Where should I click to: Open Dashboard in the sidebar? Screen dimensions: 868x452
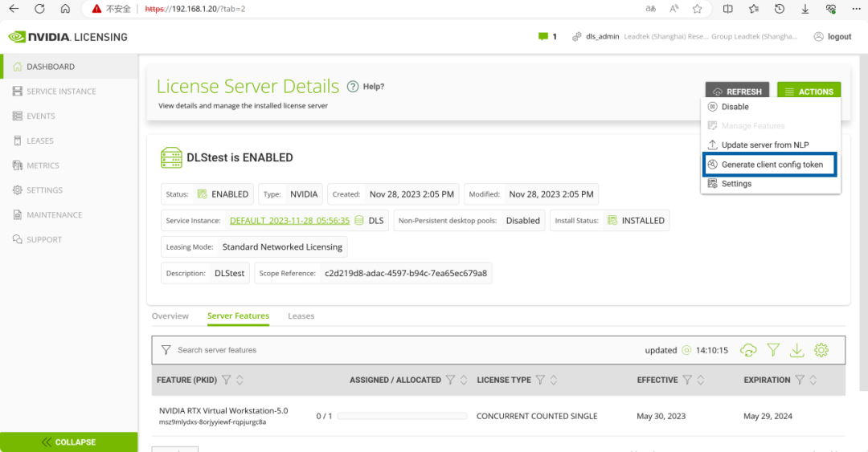[x=68, y=67]
